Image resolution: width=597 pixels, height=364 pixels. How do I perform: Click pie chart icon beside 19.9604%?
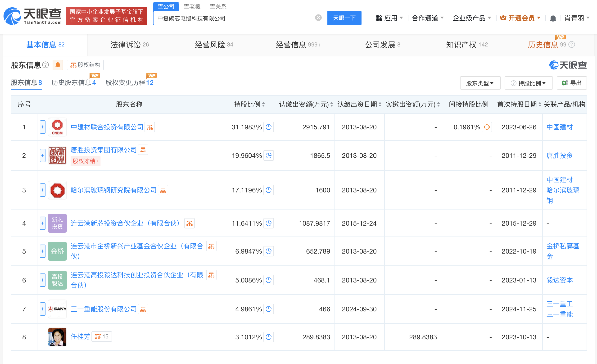[x=268, y=156]
